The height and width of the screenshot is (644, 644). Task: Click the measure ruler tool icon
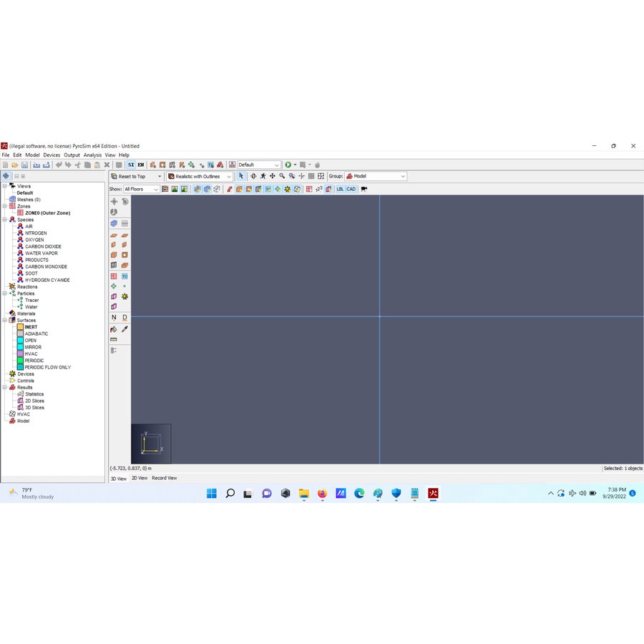coord(114,339)
